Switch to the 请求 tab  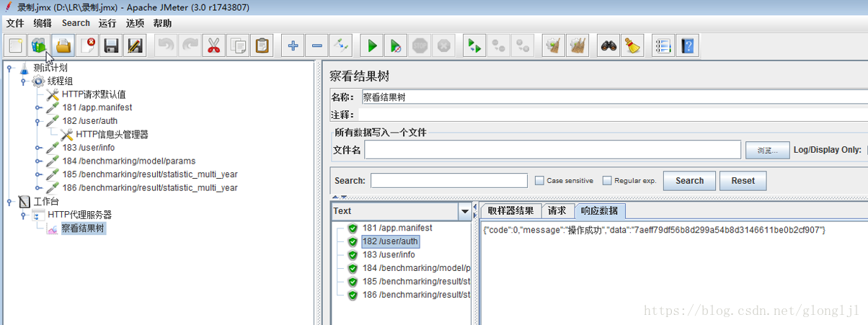coord(557,211)
